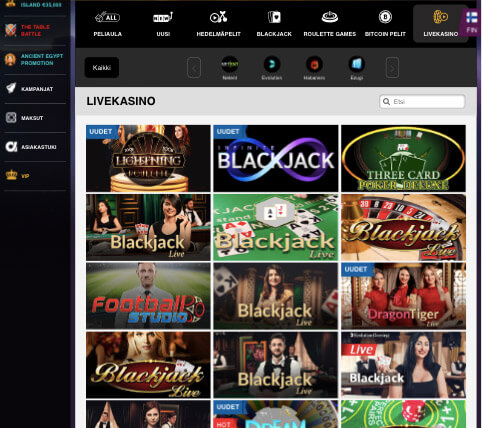Select the Livekasino category tab
This screenshot has height=428, width=482.
pyautogui.click(x=440, y=24)
